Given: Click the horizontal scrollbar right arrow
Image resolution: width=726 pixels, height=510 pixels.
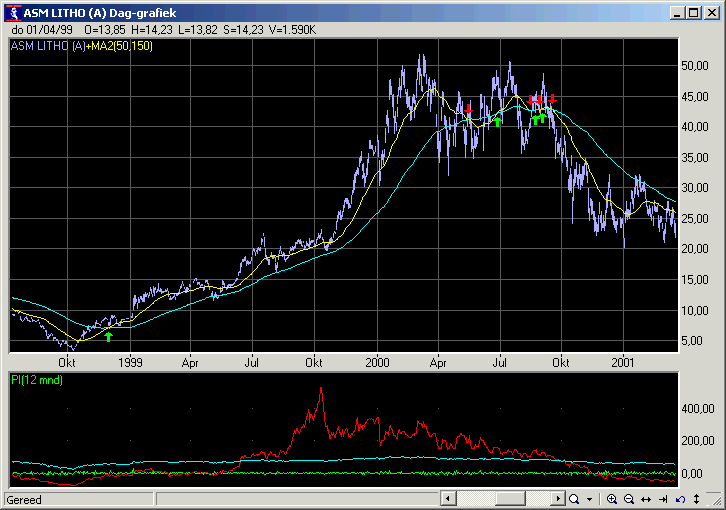Looking at the screenshot, I should pyautogui.click(x=558, y=499).
